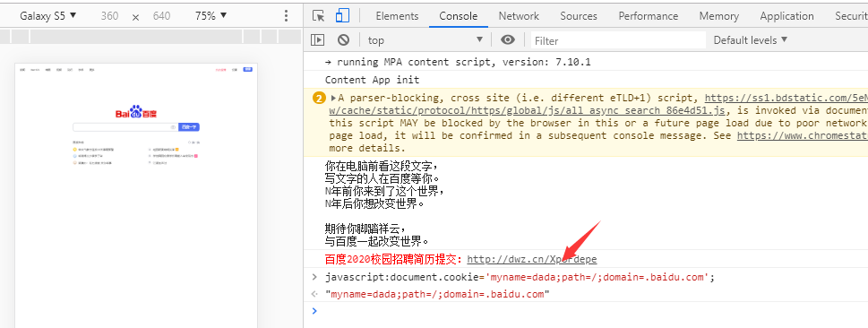Screen dimensions: 868x328
Task: Click the viewport height field showing 640
Action: pyautogui.click(x=161, y=16)
